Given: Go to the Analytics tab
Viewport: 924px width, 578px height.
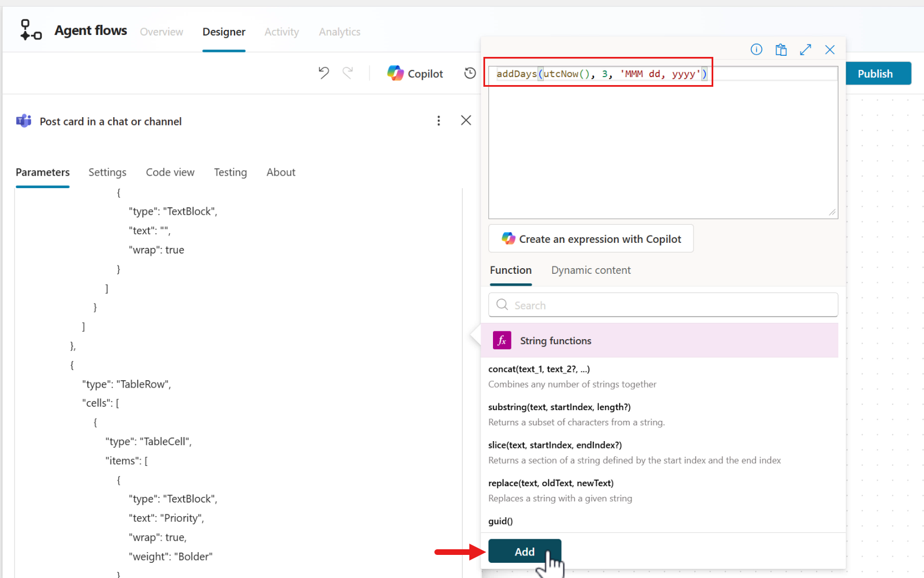Looking at the screenshot, I should pyautogui.click(x=339, y=32).
